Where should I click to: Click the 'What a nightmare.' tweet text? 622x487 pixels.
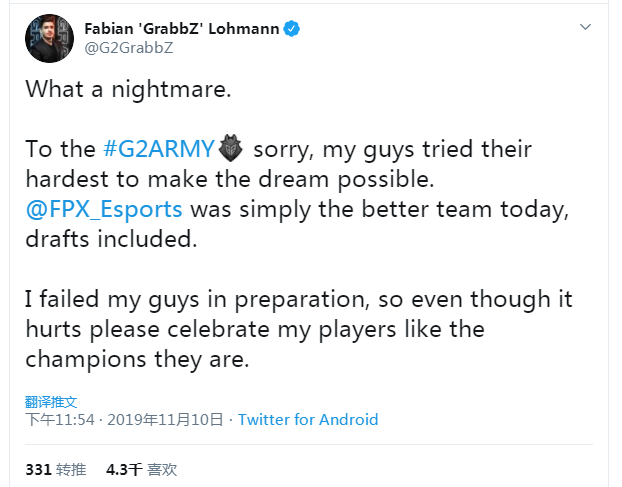click(128, 89)
